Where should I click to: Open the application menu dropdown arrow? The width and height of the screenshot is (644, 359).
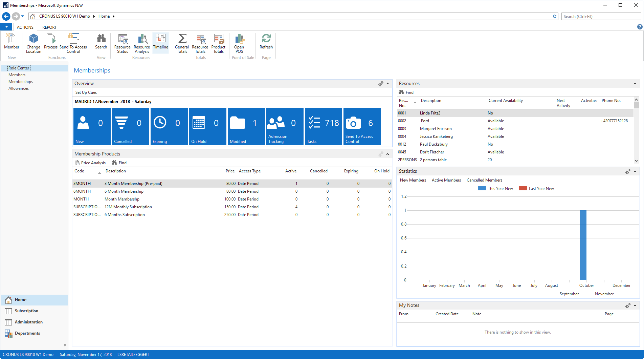point(6,27)
